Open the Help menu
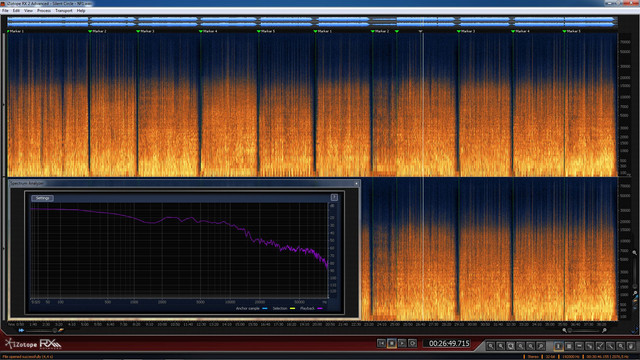Screen dimensions: 640x360 pyautogui.click(x=81, y=11)
